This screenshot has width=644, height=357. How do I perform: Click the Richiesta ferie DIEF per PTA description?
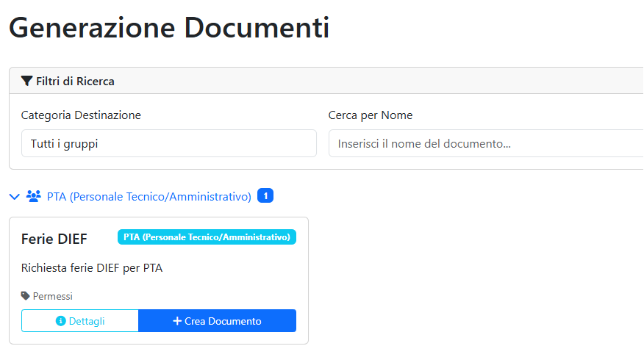92,268
